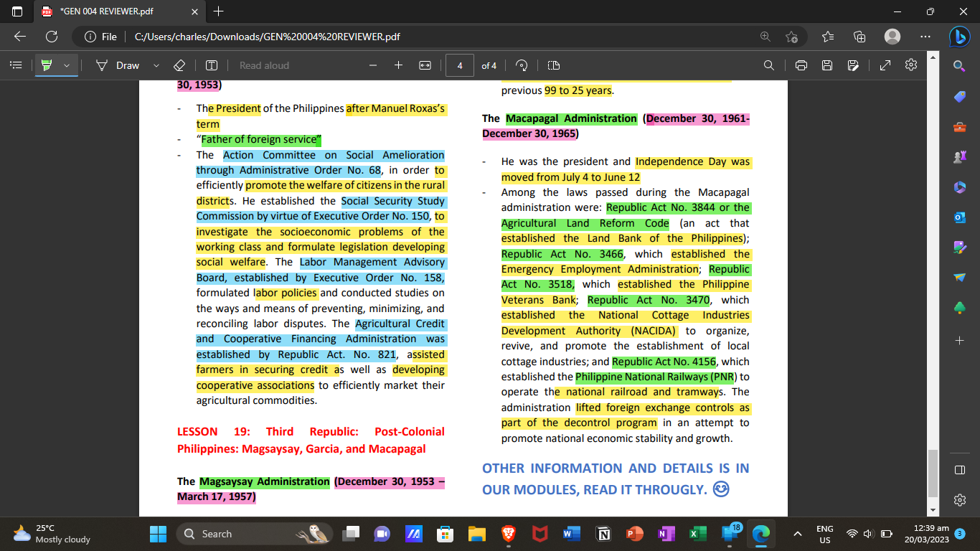Open page view options
Screen dimensions: 980x551
pyautogui.click(x=553, y=65)
